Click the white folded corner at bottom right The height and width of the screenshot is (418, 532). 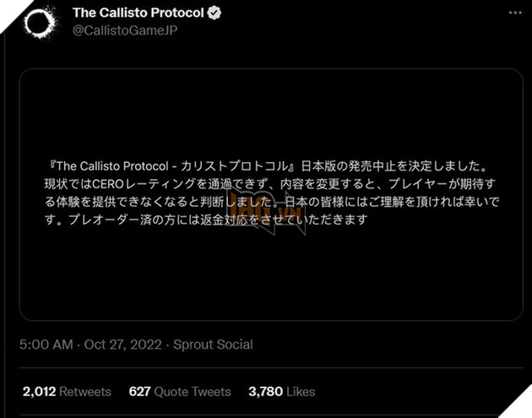(522, 410)
